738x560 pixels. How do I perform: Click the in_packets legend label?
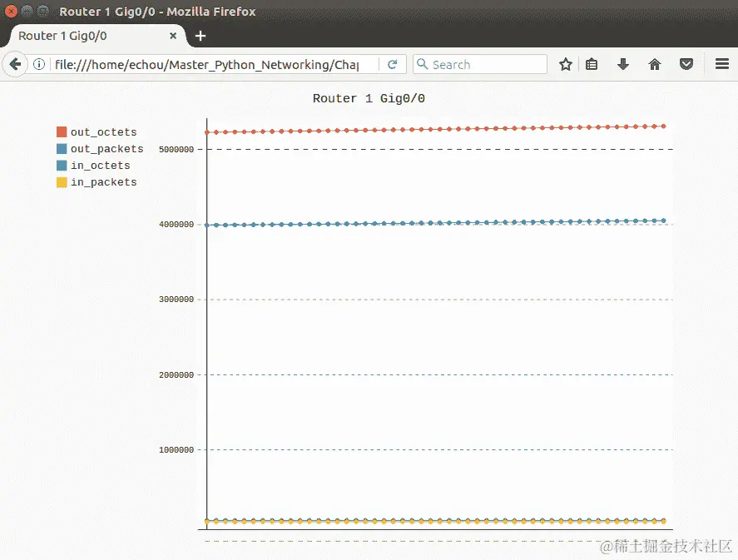click(103, 182)
